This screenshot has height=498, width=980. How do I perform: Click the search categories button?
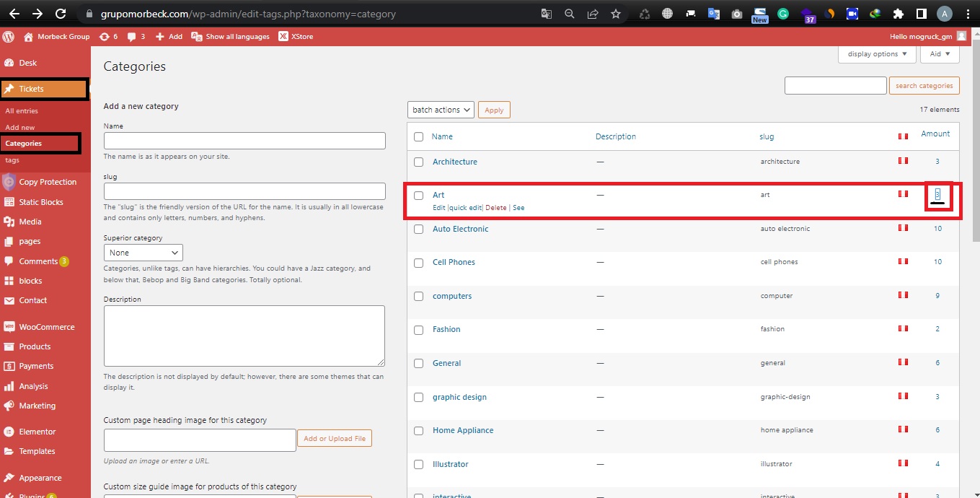[x=924, y=86]
